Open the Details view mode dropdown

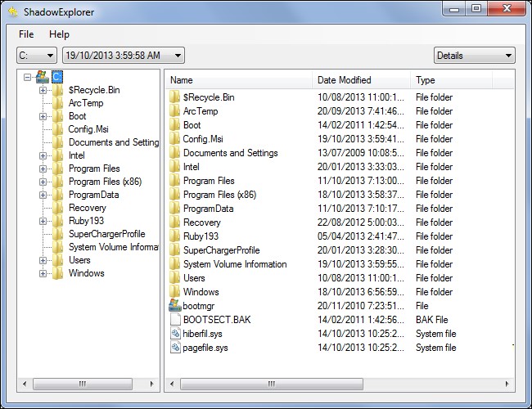coord(475,56)
